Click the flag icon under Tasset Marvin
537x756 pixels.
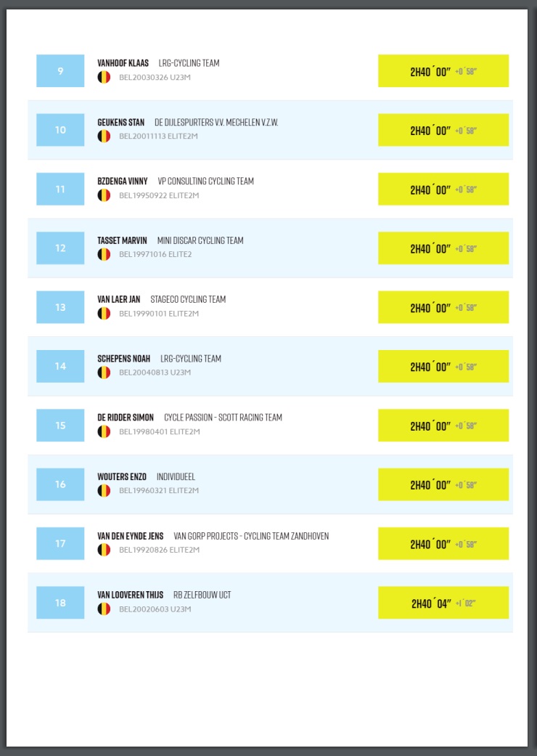[104, 255]
